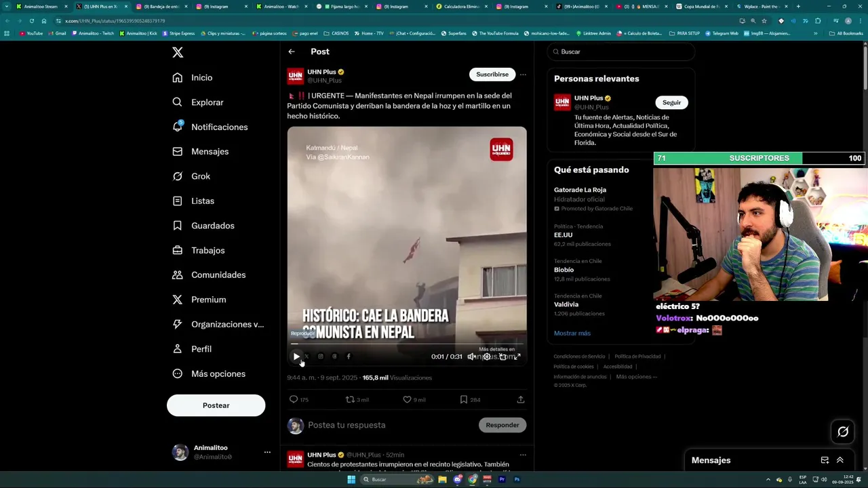Share the post via share icon

pyautogui.click(x=521, y=400)
